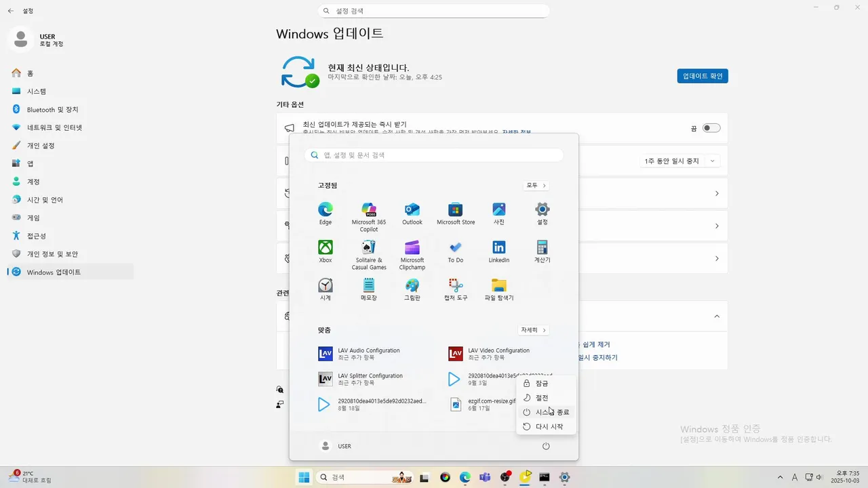This screenshot has width=868, height=488.
Task: Choose 시스템 종료 in the power menu
Action: pyautogui.click(x=546, y=412)
